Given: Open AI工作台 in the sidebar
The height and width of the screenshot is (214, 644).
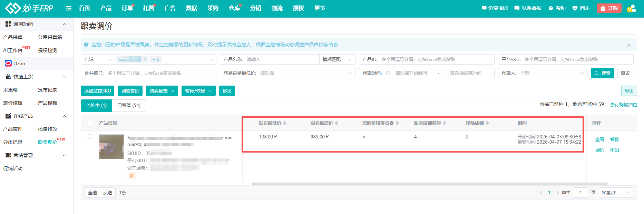Looking at the screenshot, I should click(x=13, y=50).
